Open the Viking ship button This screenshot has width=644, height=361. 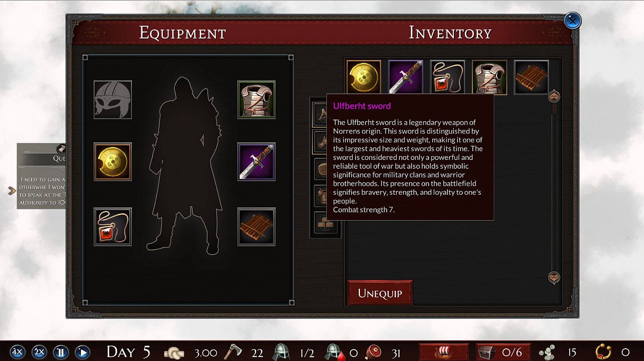tap(443, 352)
